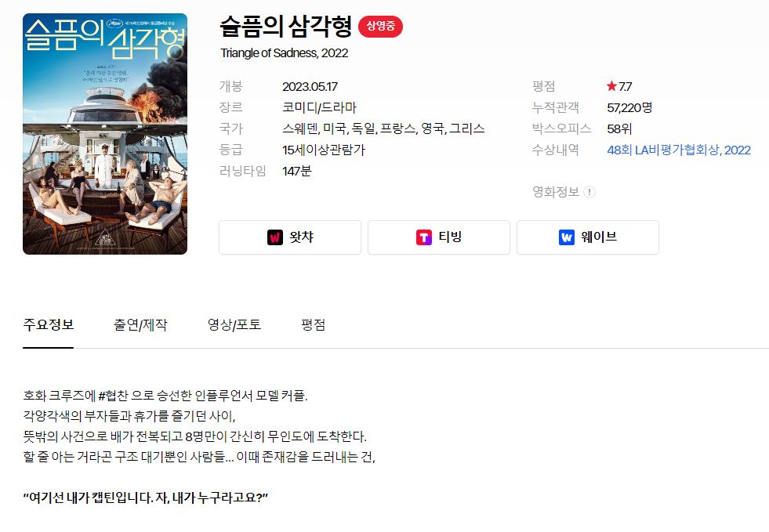Select the 주요정보 tab

[48, 324]
